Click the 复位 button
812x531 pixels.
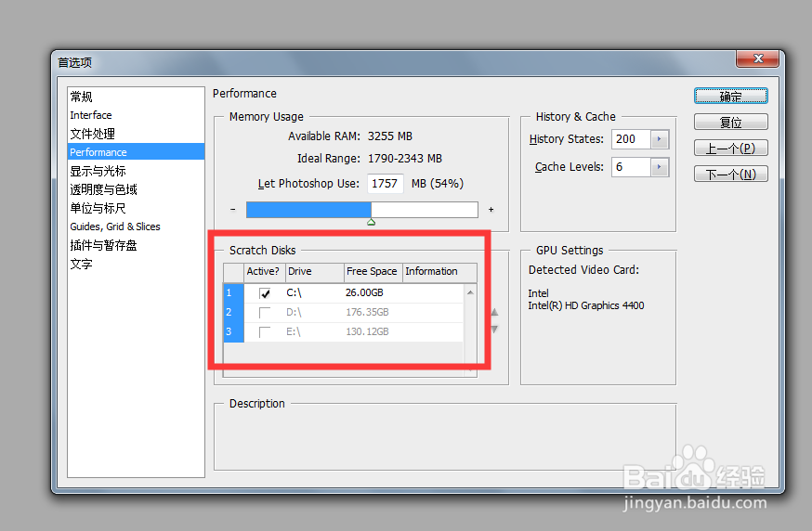(x=730, y=123)
